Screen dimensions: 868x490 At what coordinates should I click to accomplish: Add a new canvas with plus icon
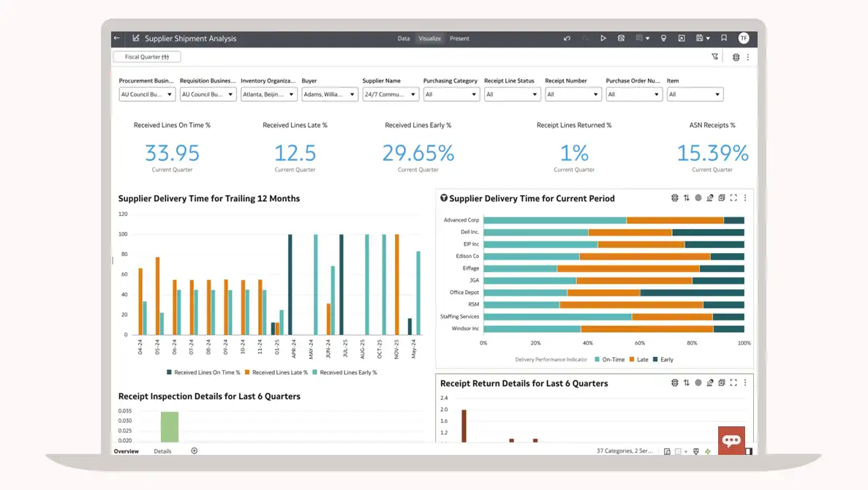coord(195,451)
